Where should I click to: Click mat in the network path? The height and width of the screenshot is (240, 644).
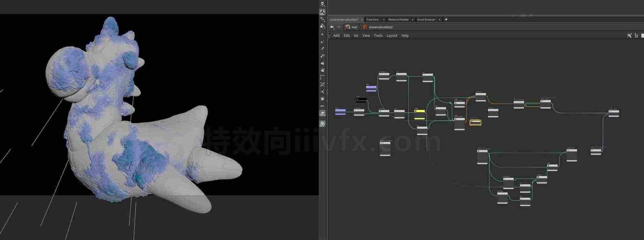click(354, 27)
